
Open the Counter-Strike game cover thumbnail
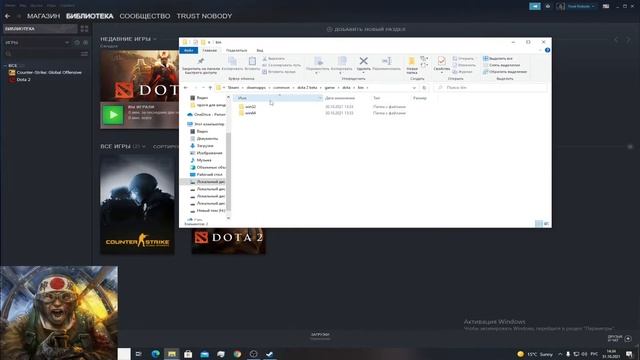(137, 203)
